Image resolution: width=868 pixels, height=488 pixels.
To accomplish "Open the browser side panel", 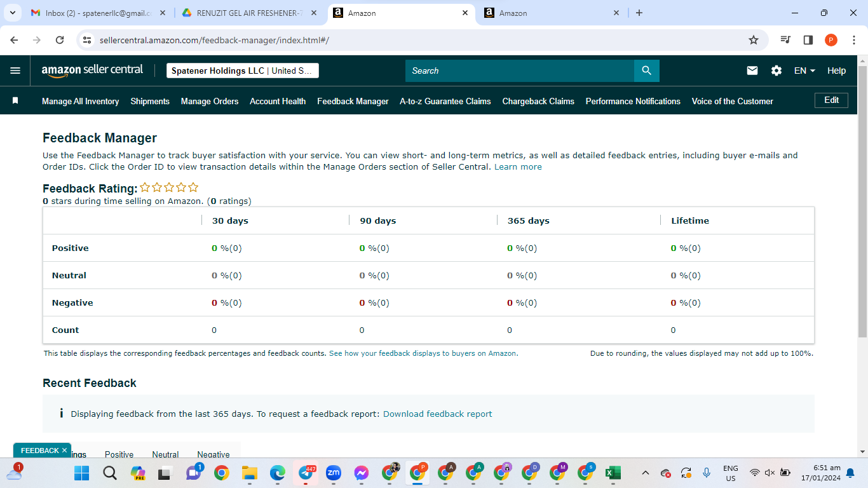I will 808,40.
